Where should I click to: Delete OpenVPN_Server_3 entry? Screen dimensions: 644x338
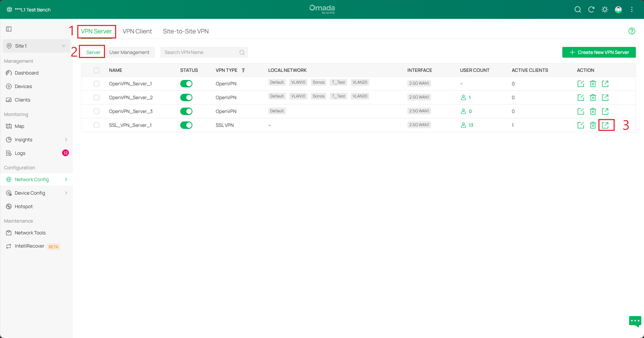point(593,111)
